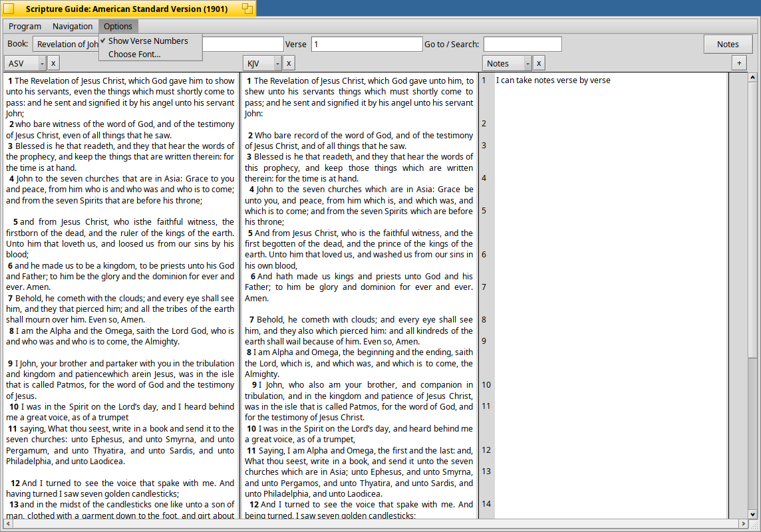The width and height of the screenshot is (761, 532).
Task: Click horizontal scrollbar right arrow
Action: tap(743, 524)
